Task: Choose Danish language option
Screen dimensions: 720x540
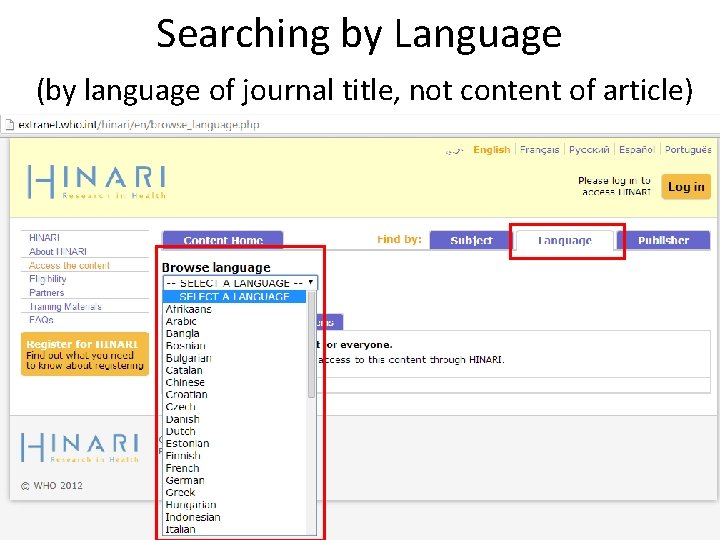Action: tap(182, 419)
